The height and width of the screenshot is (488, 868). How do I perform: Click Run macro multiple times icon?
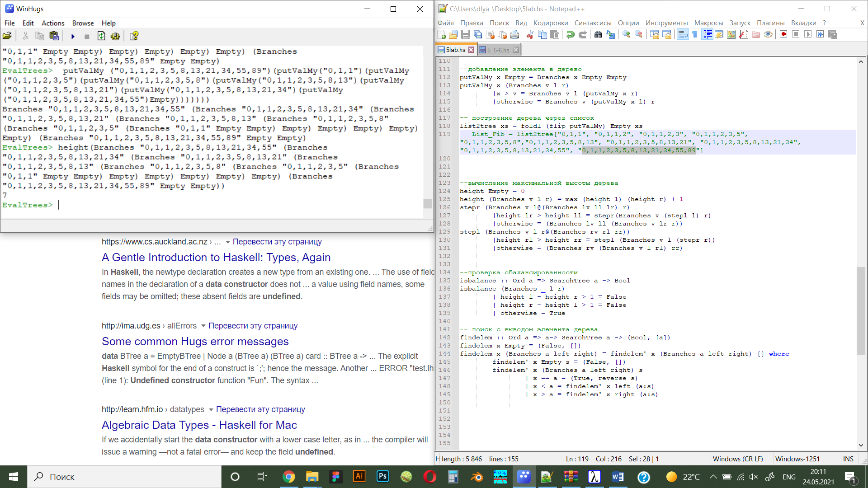point(821,35)
